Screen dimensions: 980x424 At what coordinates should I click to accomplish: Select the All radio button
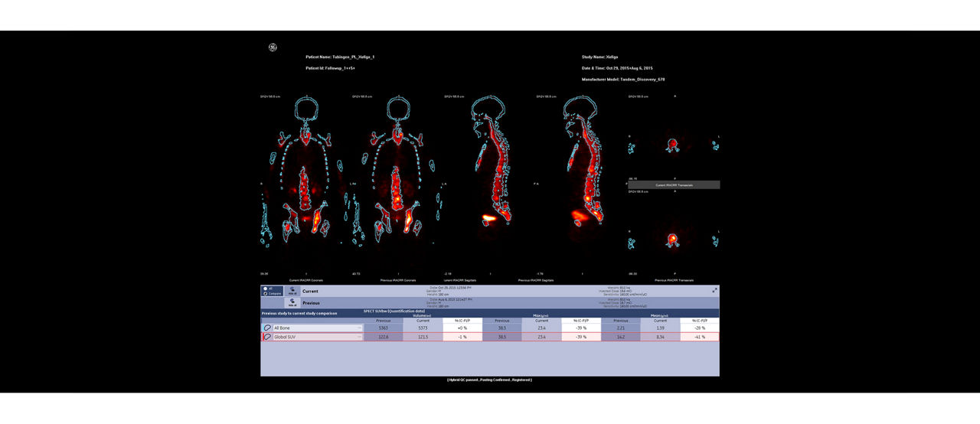coord(265,289)
